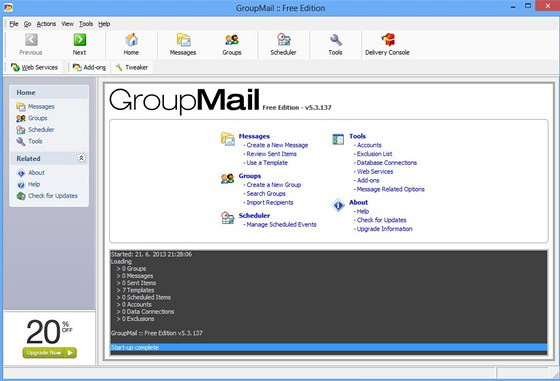The image size is (560, 381).
Task: Collapse the Related panel chevron
Action: pos(81,158)
